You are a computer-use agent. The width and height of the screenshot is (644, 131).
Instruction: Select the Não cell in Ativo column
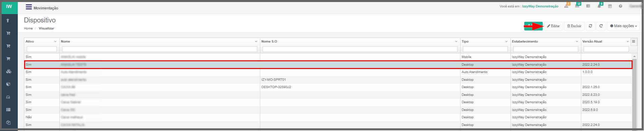pos(29,117)
